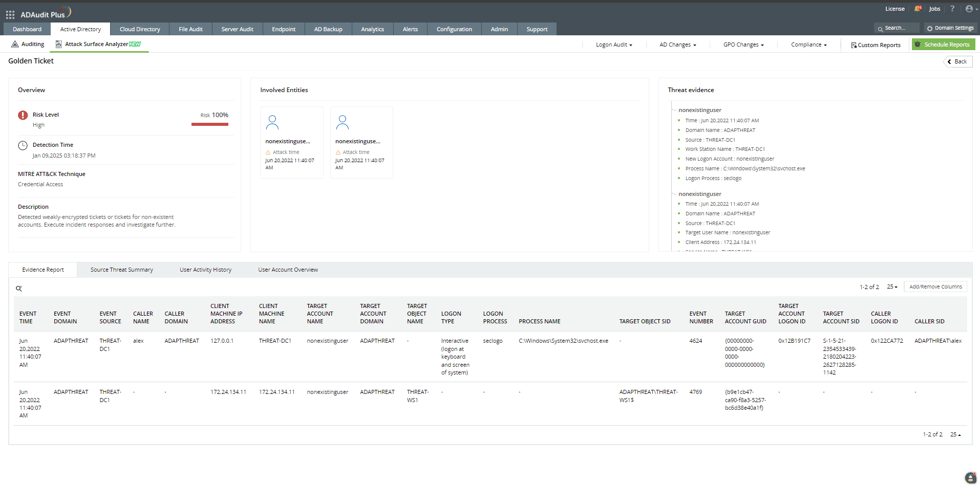Click the Back button
Screen dimensions: 980x485
coord(957,61)
